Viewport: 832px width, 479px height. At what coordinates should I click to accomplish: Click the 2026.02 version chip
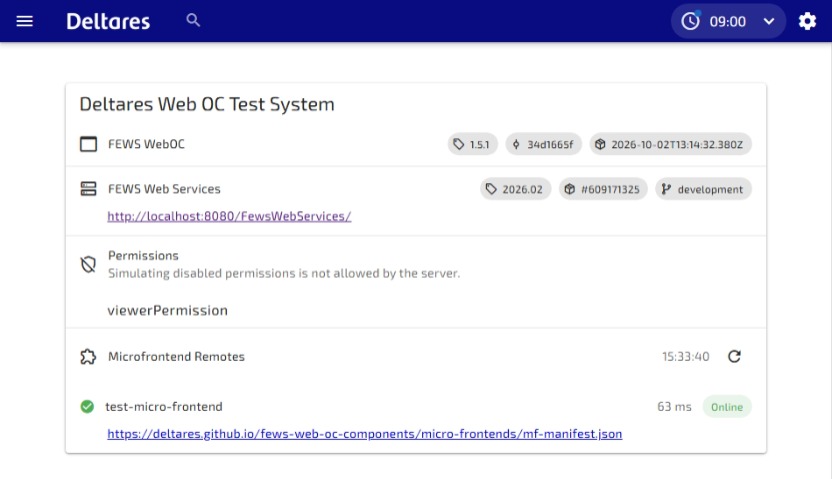515,189
